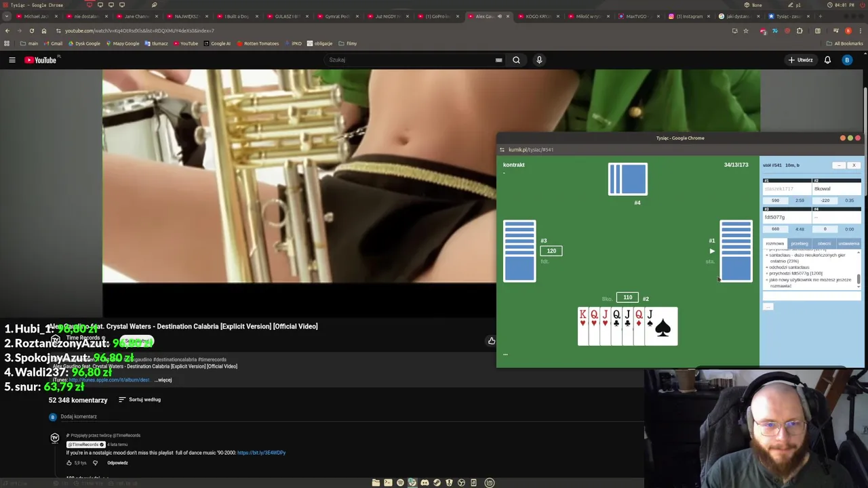Image resolution: width=868 pixels, height=488 pixels.
Task: Click the player fdt5077g name box
Action: pos(787,218)
